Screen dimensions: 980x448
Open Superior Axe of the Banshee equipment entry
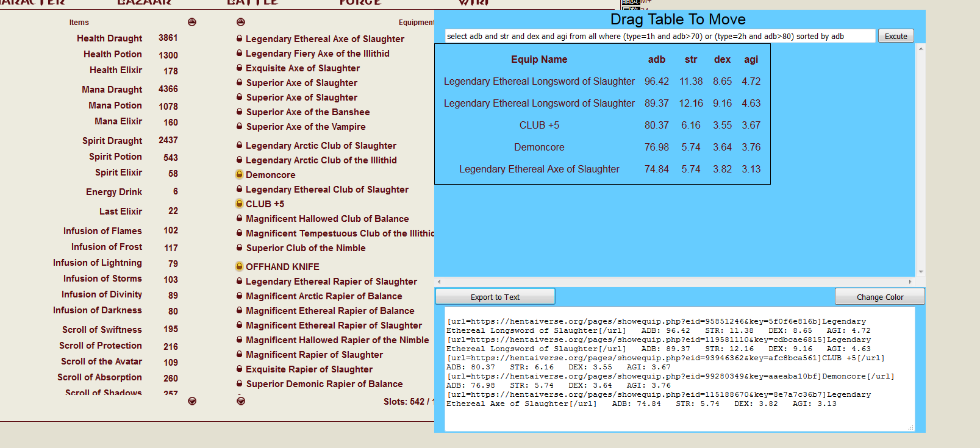tap(308, 112)
